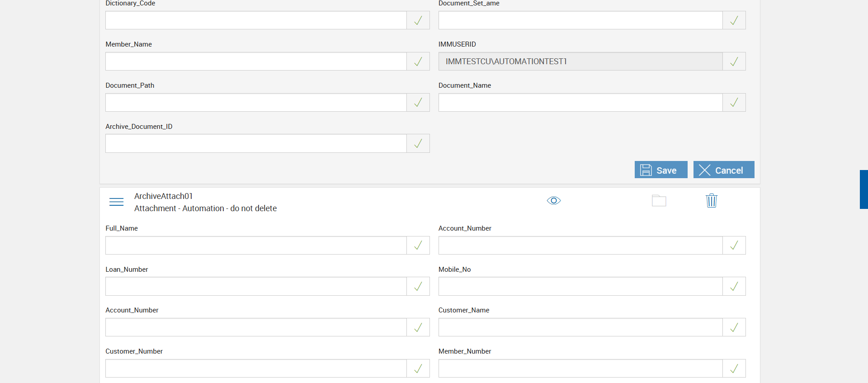Click into the Loan_Number text field
The width and height of the screenshot is (868, 383).
pos(256,287)
